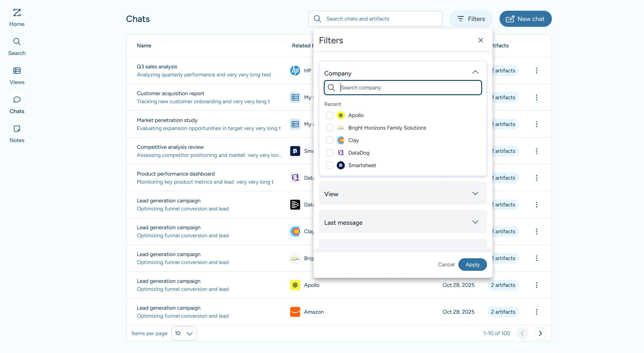Open the Market penetration study chat

(167, 120)
